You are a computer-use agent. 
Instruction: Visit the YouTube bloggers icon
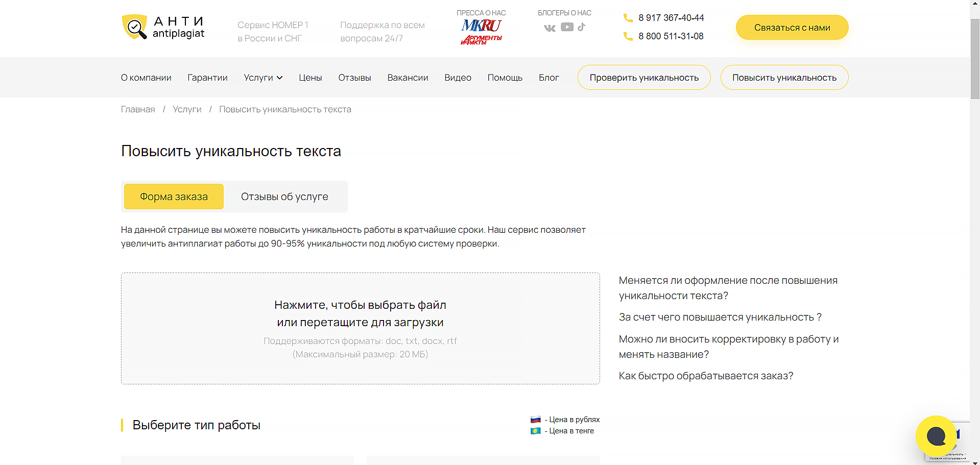click(x=567, y=27)
